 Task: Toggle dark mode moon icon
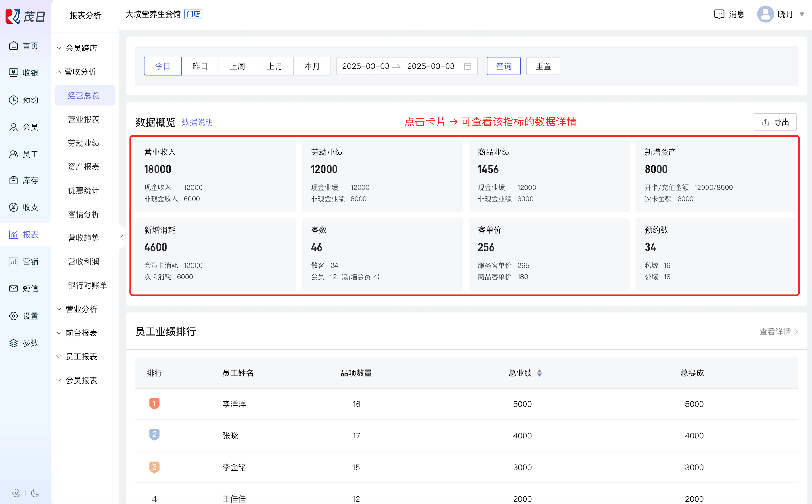coord(35,493)
